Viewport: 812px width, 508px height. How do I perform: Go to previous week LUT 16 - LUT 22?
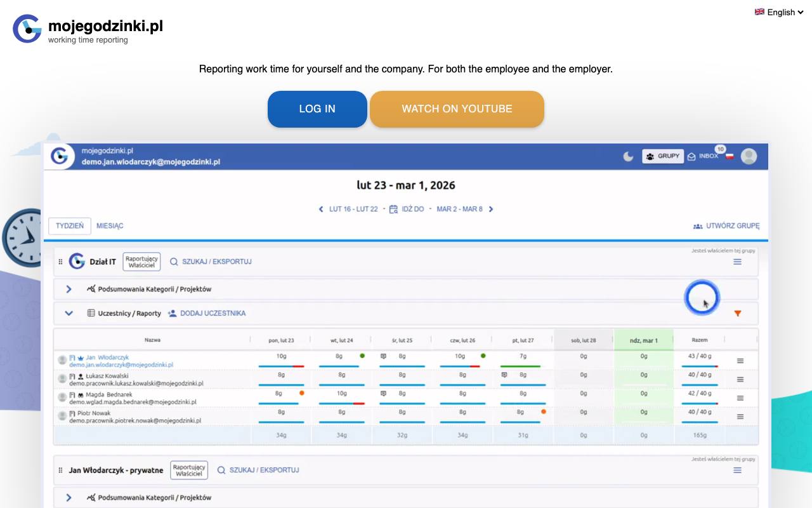pos(353,209)
